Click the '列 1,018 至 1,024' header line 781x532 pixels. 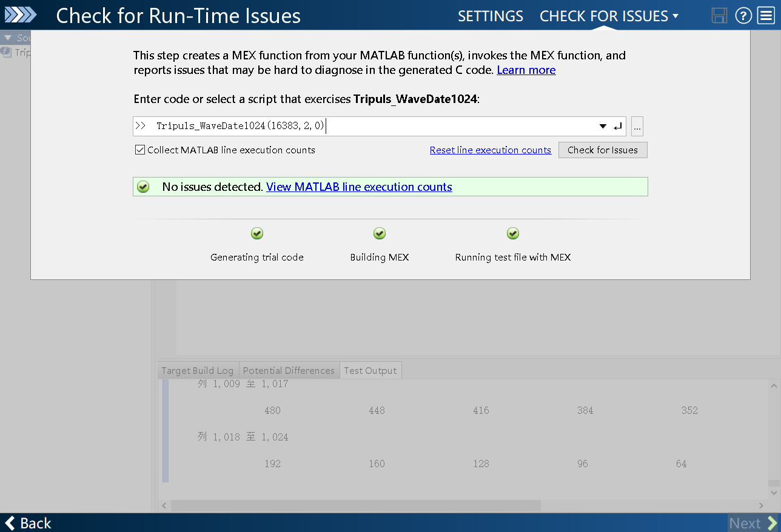click(243, 437)
